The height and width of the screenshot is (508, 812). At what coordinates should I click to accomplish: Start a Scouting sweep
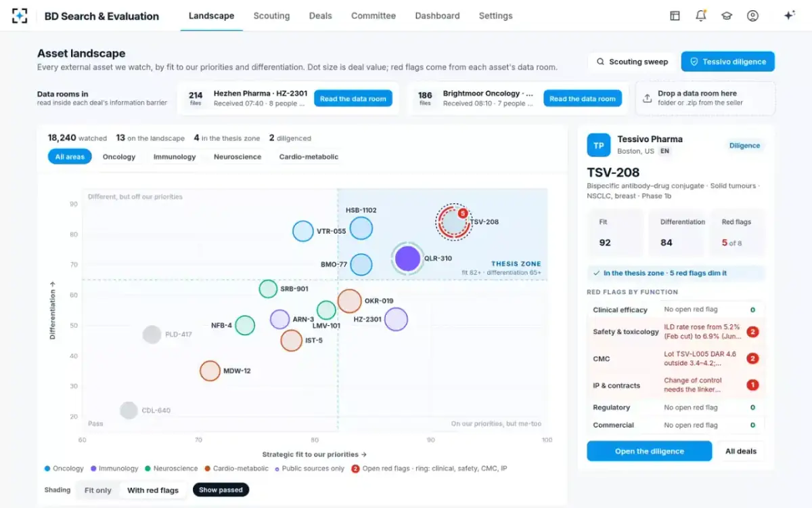(x=631, y=62)
